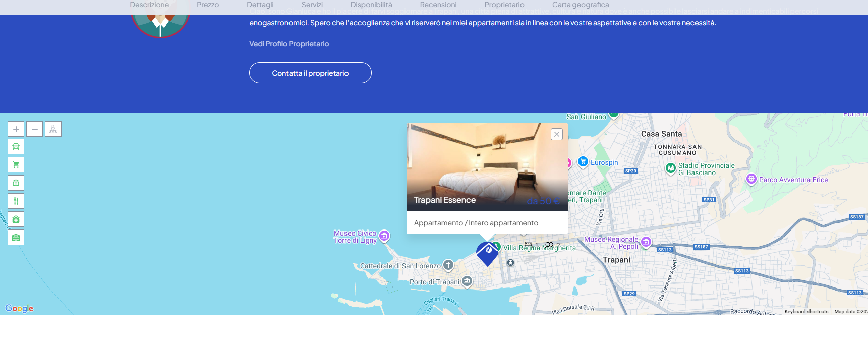The width and height of the screenshot is (868, 345).
Task: Toggle the shopping cart places filter
Action: [x=16, y=165]
